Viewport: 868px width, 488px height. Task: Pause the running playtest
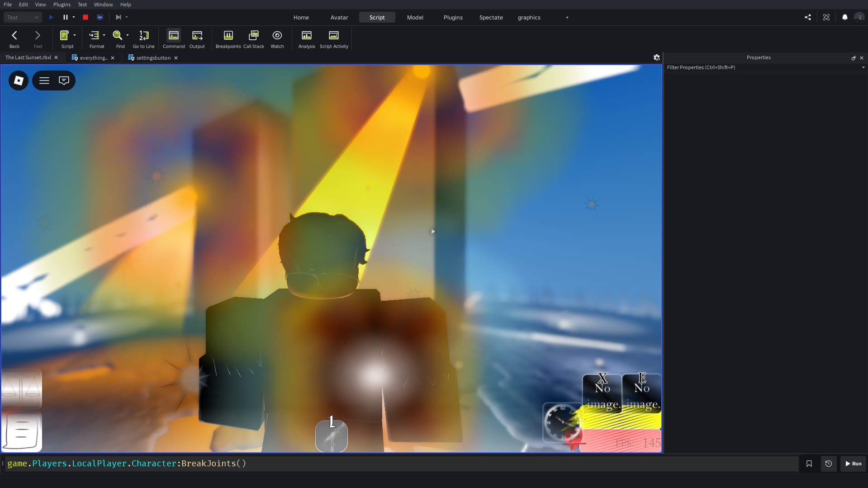(65, 17)
